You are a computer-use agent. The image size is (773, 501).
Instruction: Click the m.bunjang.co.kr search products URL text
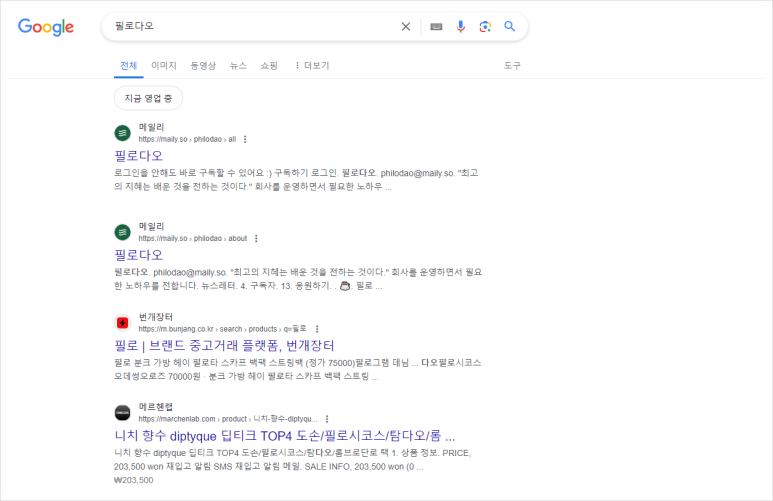coord(223,329)
